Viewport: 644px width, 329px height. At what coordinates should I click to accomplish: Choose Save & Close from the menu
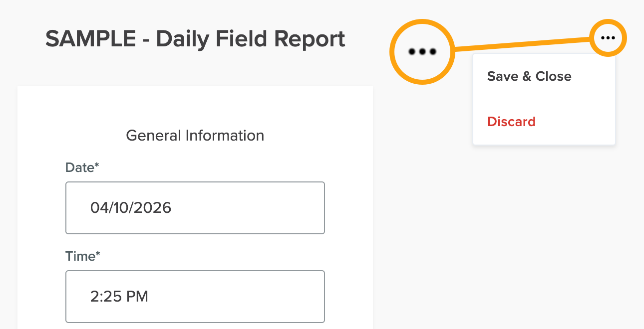[529, 77]
